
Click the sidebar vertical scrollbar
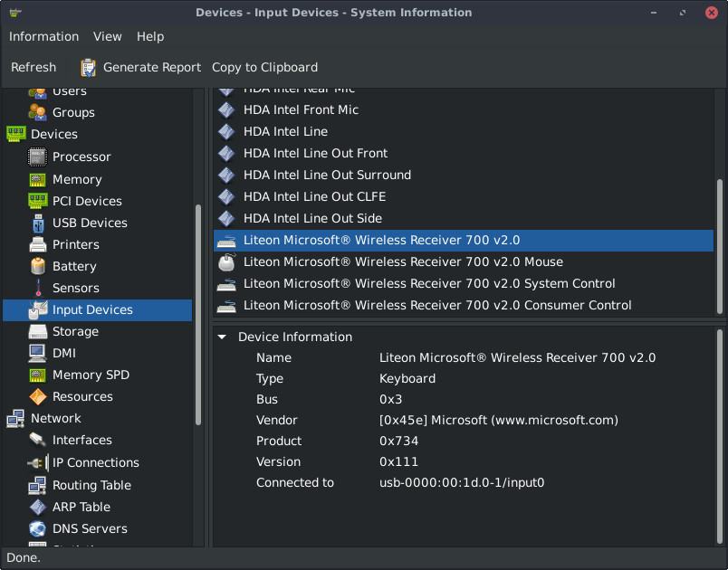click(198, 317)
